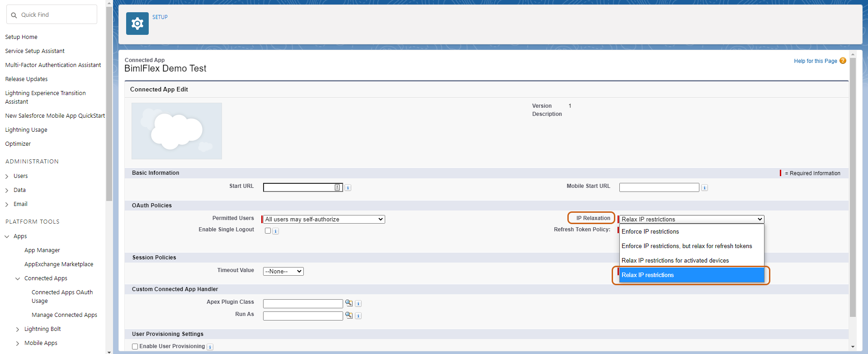
Task: Click the Apex Plugin Class info icon
Action: pos(359,304)
